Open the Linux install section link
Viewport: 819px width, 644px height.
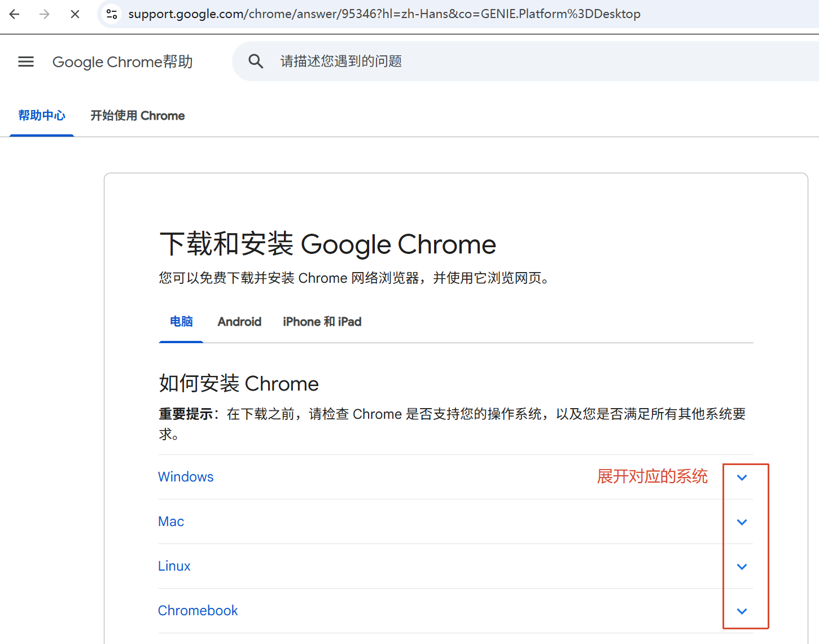tap(174, 566)
